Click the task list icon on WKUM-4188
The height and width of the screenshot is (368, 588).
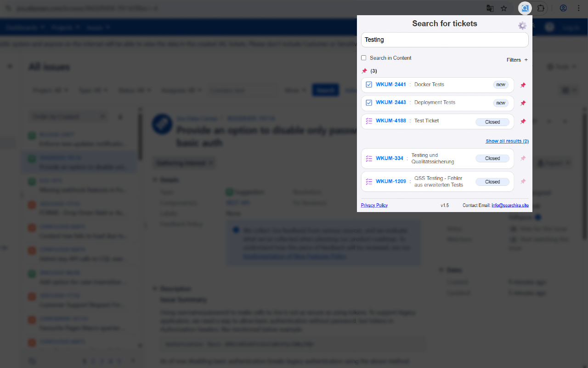[x=369, y=121]
